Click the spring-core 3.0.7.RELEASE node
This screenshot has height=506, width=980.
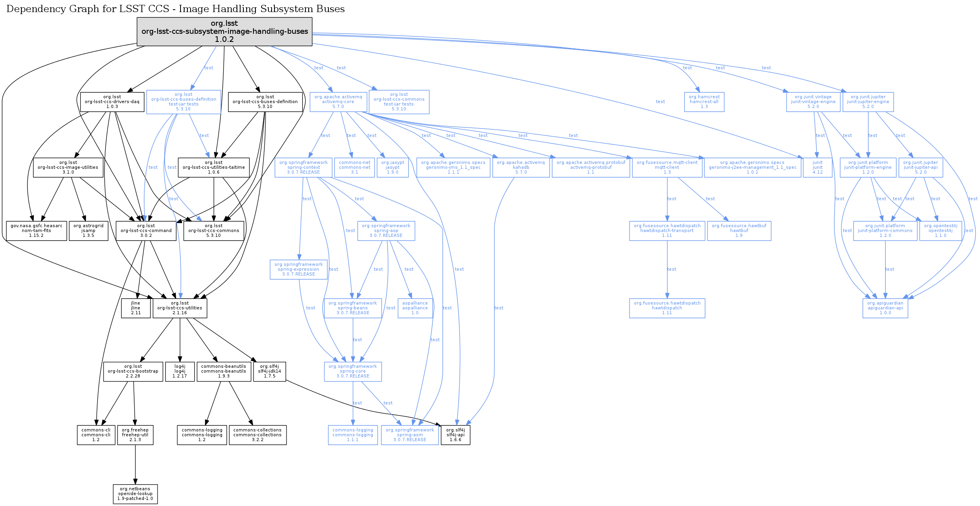pyautogui.click(x=353, y=371)
